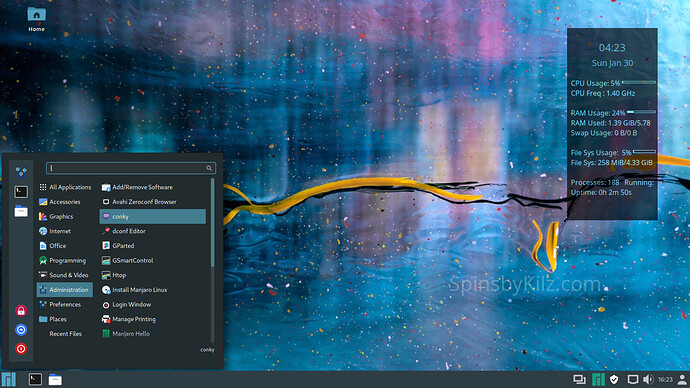Click the application list scrollbar
690x388 pixels.
coord(213,223)
